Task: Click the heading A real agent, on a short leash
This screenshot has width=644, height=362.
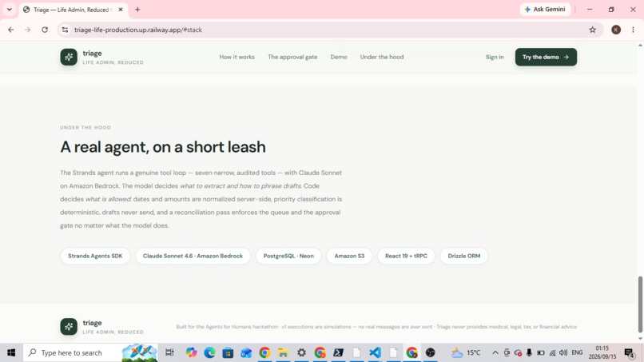Action: point(163,147)
